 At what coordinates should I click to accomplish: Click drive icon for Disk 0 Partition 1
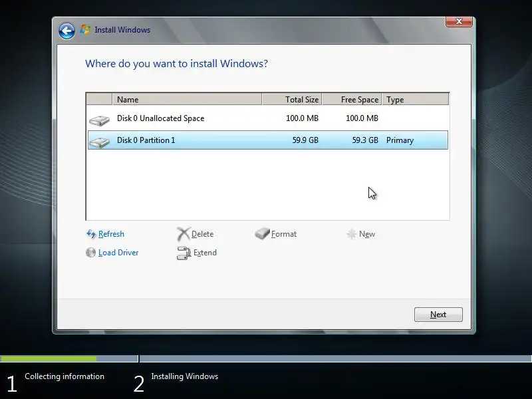coord(99,142)
